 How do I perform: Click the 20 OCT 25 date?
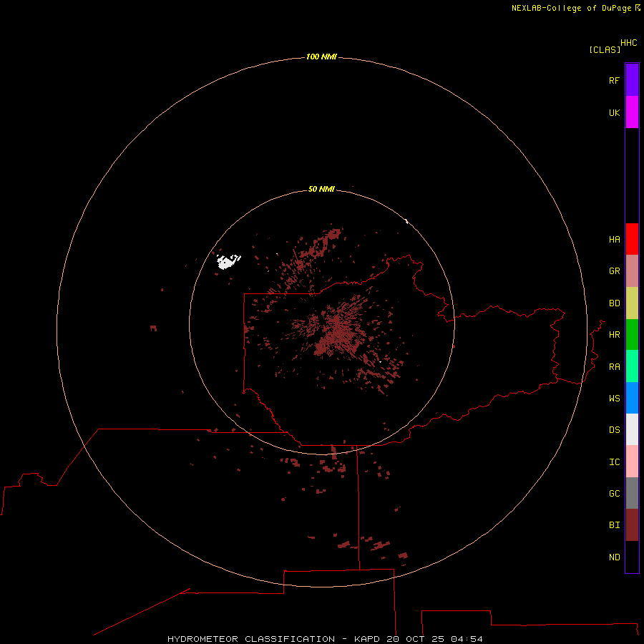pos(415,639)
